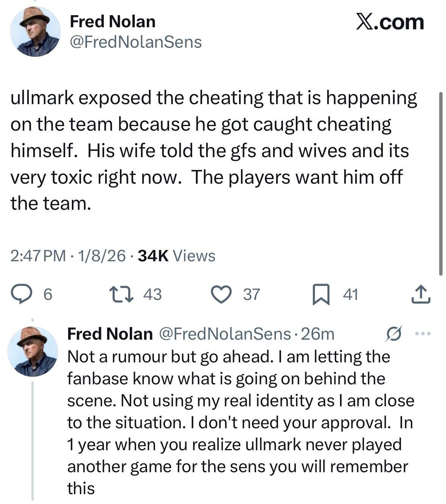Open the main tweet's profile avatar
This screenshot has height=504, width=446.
click(35, 32)
